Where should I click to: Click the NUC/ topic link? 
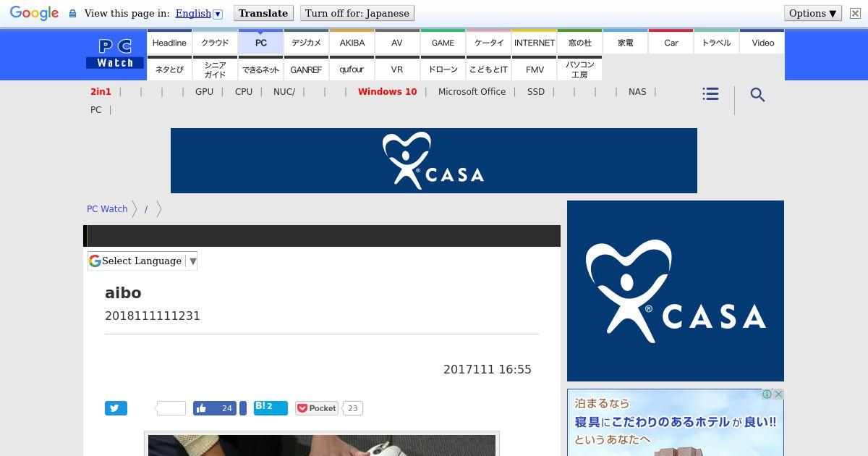tap(284, 92)
